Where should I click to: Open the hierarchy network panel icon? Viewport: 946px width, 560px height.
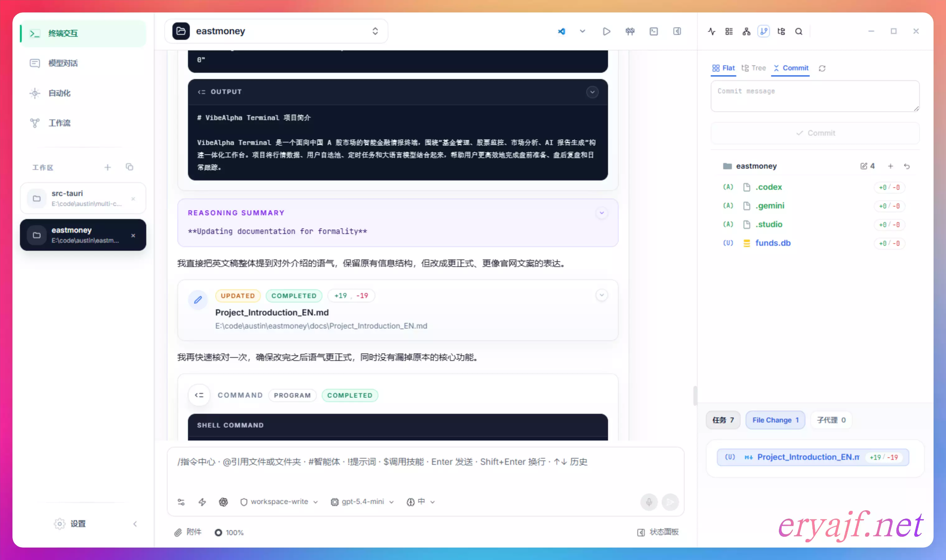[747, 31]
